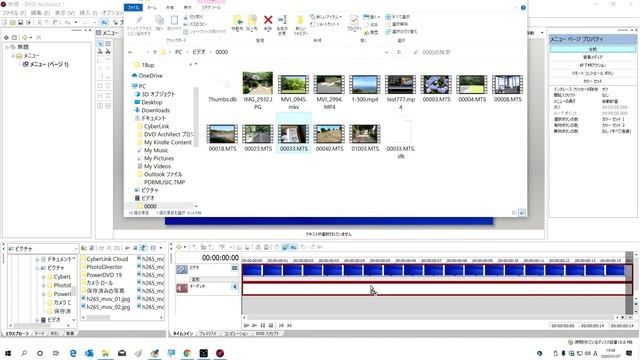This screenshot has width=640, height=360.
Task: Click the Explorer up-one-level arrow
Action: tap(155, 52)
